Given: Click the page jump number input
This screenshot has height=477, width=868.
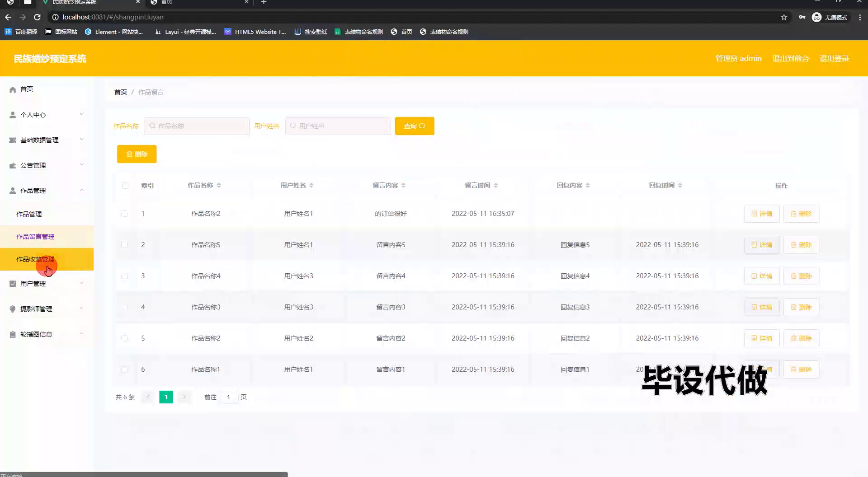Looking at the screenshot, I should 229,397.
